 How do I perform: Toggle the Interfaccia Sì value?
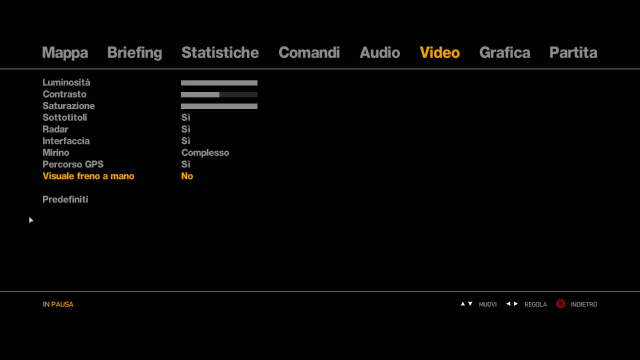[186, 141]
